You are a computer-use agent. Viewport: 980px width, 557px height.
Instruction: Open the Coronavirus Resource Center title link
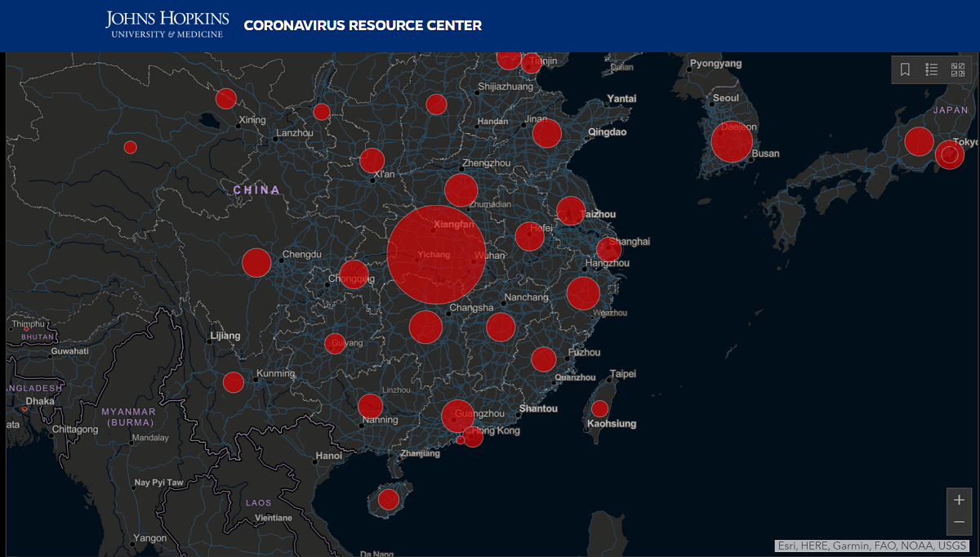pyautogui.click(x=363, y=25)
